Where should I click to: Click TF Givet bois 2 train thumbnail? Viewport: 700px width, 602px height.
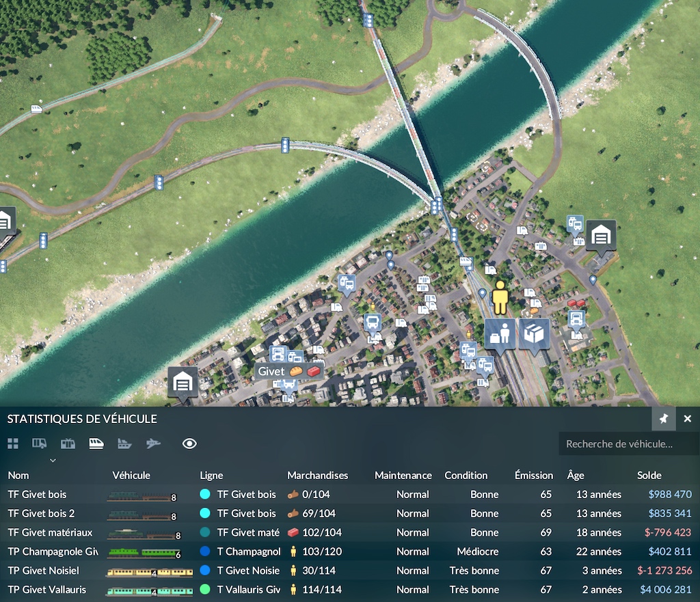click(142, 515)
